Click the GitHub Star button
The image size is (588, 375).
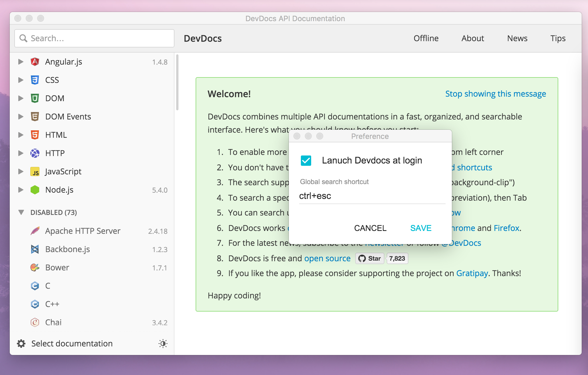click(370, 258)
